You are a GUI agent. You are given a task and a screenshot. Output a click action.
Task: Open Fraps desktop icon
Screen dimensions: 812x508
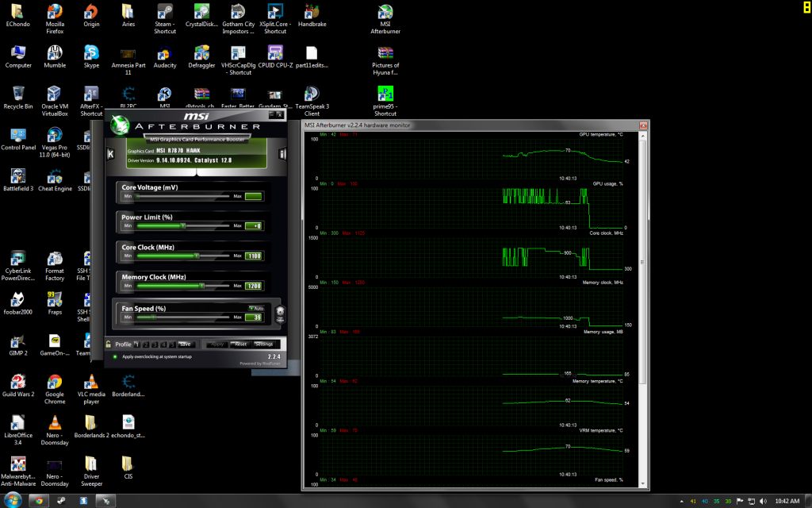[55, 304]
